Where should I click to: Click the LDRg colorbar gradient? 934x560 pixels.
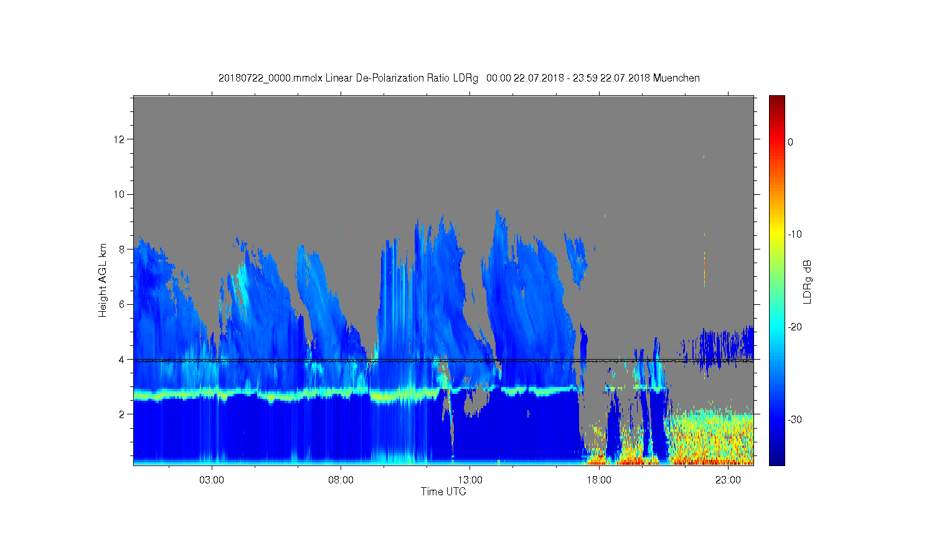pyautogui.click(x=776, y=280)
